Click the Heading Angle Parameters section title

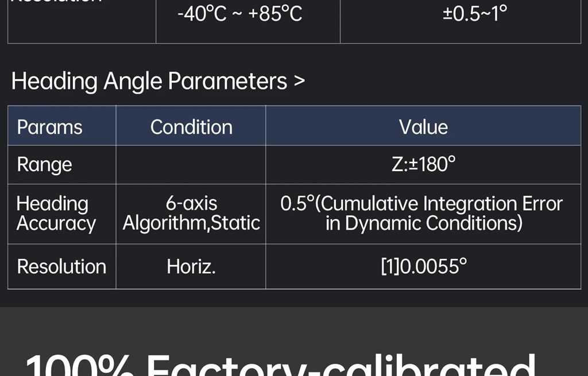pos(149,82)
